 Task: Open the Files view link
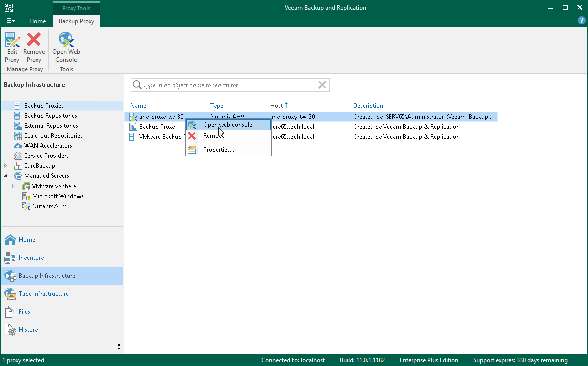tap(24, 311)
